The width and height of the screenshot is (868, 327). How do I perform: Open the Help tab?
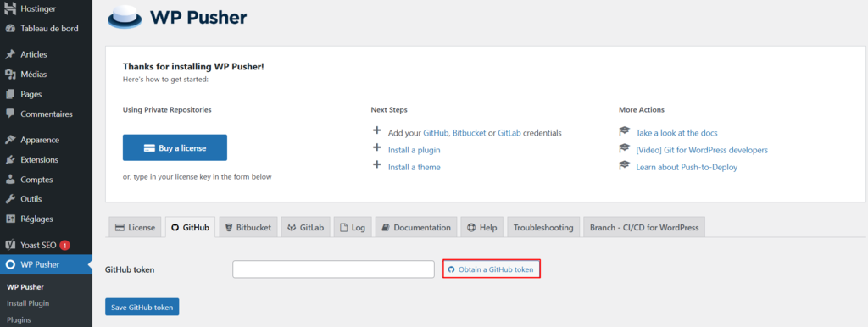tap(481, 227)
